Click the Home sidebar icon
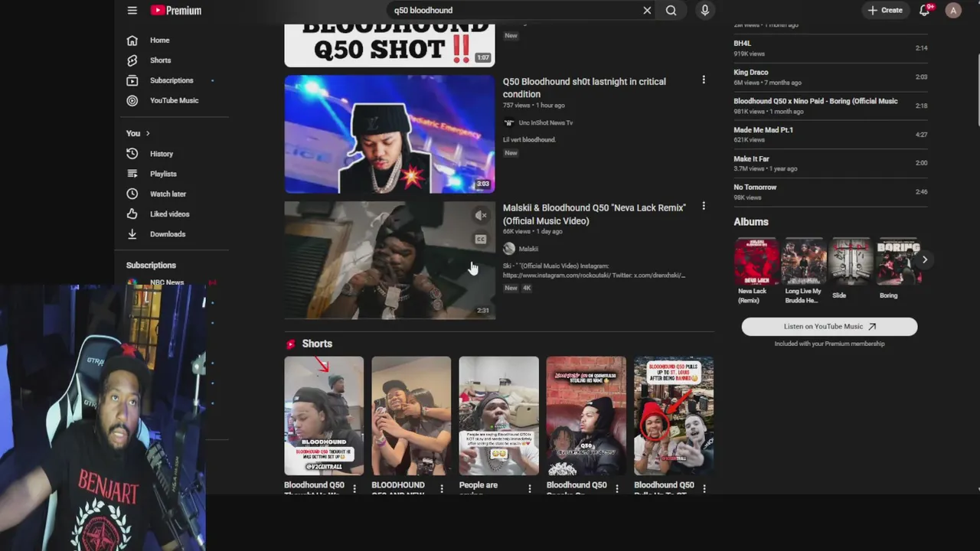980x551 pixels. [132, 40]
